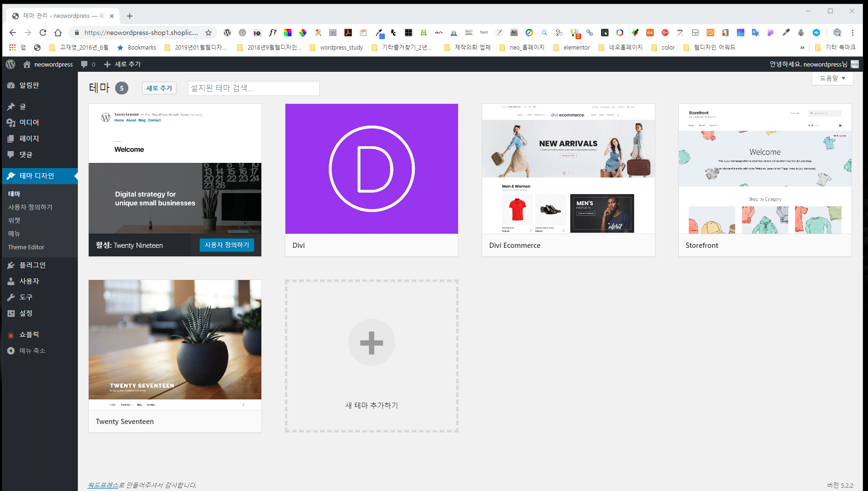Viewport: 868px width, 491px height.
Task: Expand the 도움말 help dropdown
Action: pyautogui.click(x=832, y=78)
